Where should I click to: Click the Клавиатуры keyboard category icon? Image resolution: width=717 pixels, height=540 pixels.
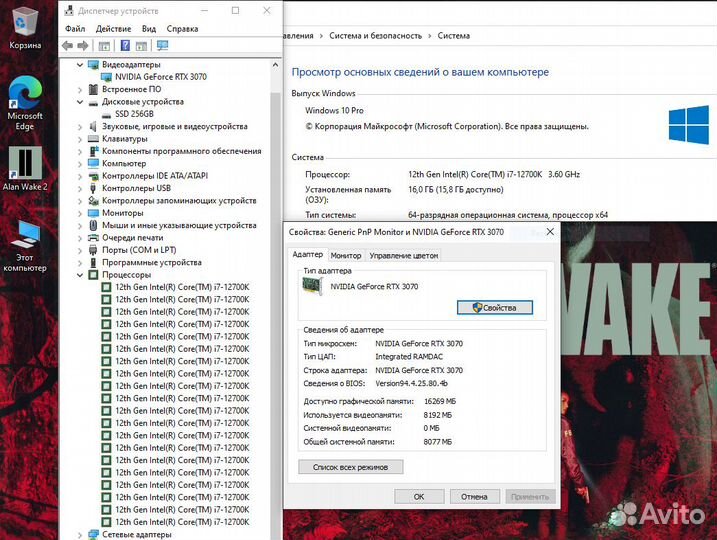[93, 139]
